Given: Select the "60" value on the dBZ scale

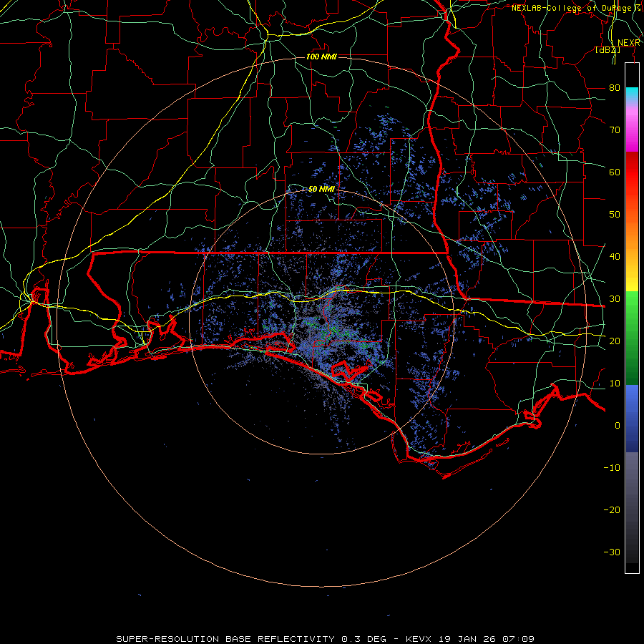Looking at the screenshot, I should tap(615, 172).
